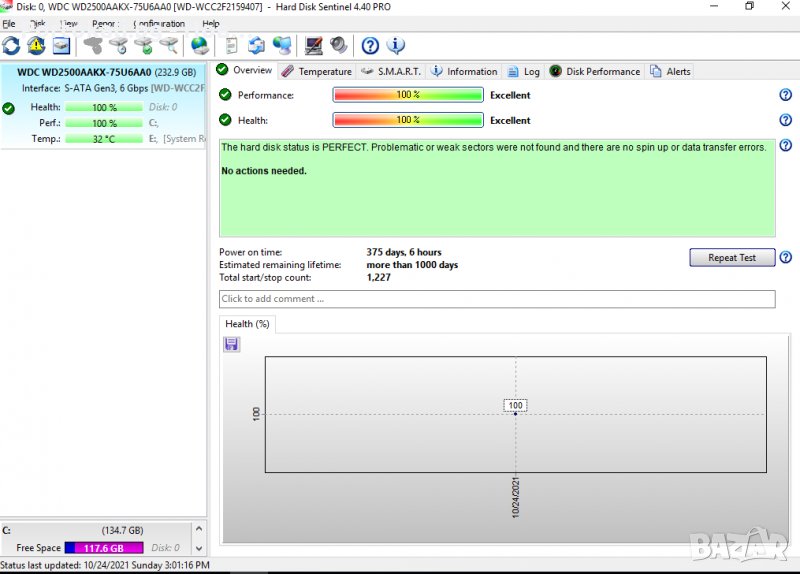This screenshot has width=800, height=574.
Task: Click the 'Click to add comment' field
Action: [x=496, y=299]
